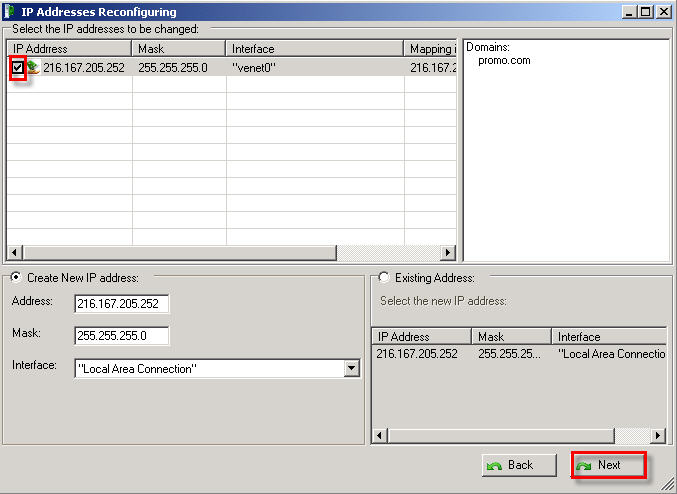677x494 pixels.
Task: Click the IP Address column header in top table
Action: click(x=69, y=49)
